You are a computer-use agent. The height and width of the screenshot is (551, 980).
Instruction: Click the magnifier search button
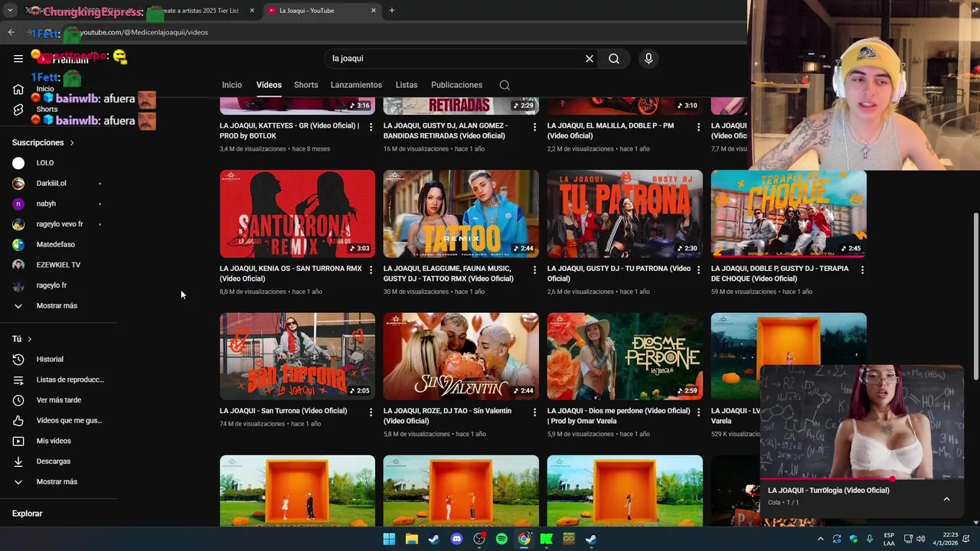(614, 58)
